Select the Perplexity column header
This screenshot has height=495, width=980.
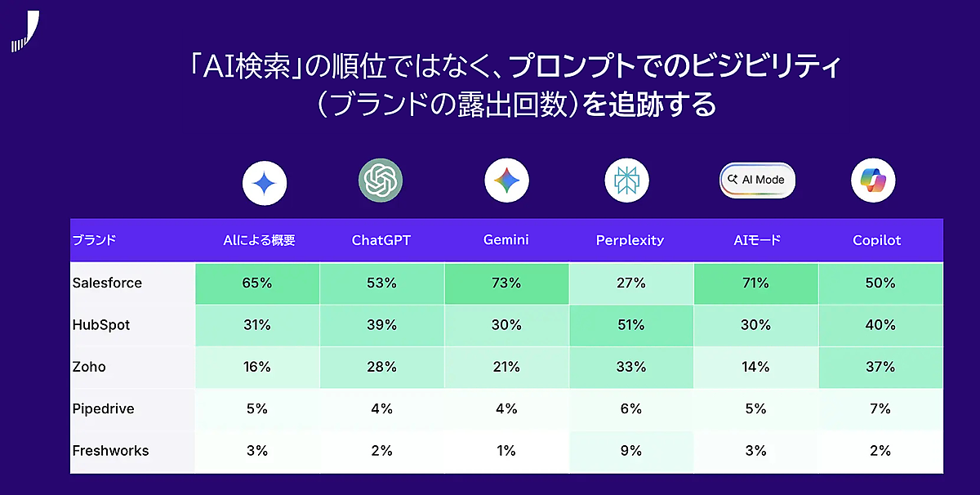[x=630, y=240]
